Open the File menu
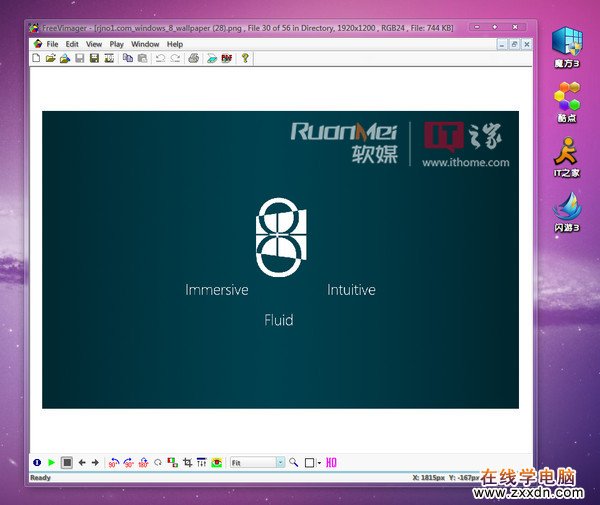 coord(52,44)
